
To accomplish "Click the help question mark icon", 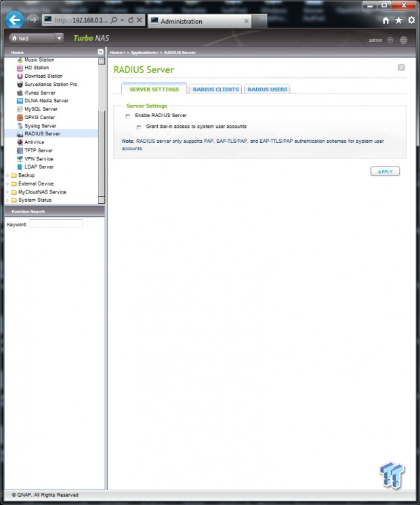I will [x=401, y=67].
